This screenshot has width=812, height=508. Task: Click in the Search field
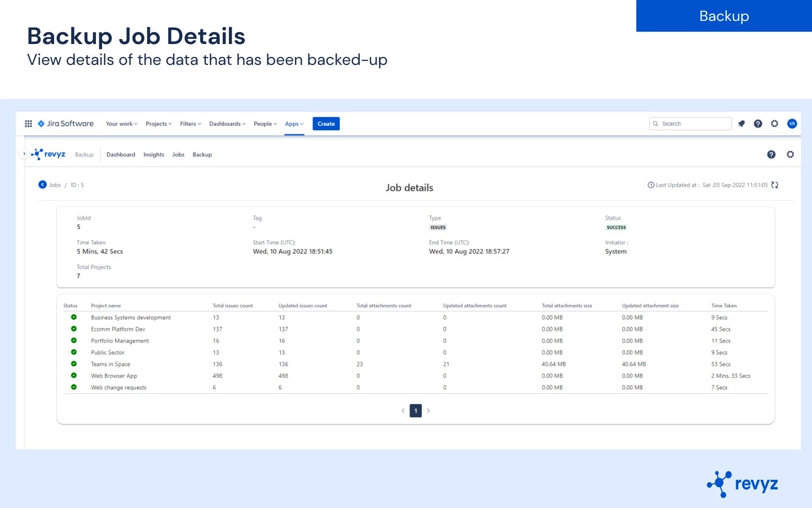click(x=691, y=124)
